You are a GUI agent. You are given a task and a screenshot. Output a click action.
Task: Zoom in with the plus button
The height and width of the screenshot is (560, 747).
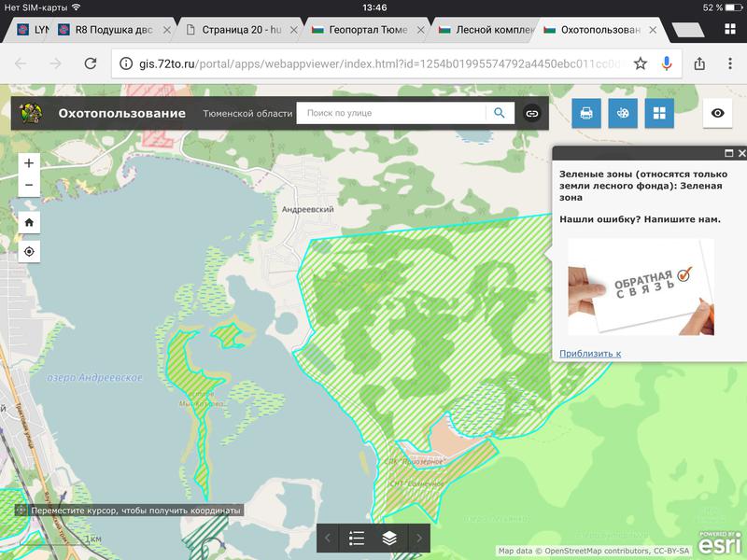pos(29,162)
